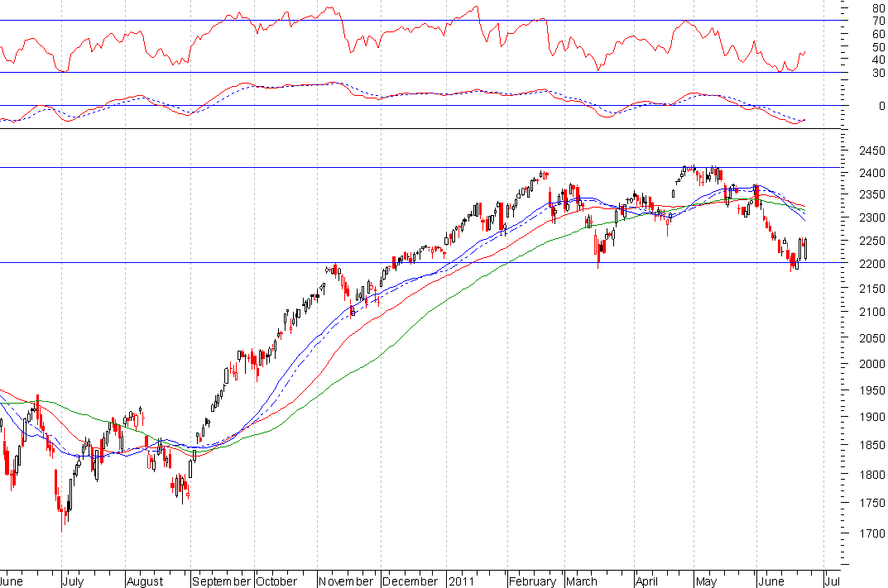The width and height of the screenshot is (888, 588).
Task: Select the 1800 price level label
Action: [871, 475]
